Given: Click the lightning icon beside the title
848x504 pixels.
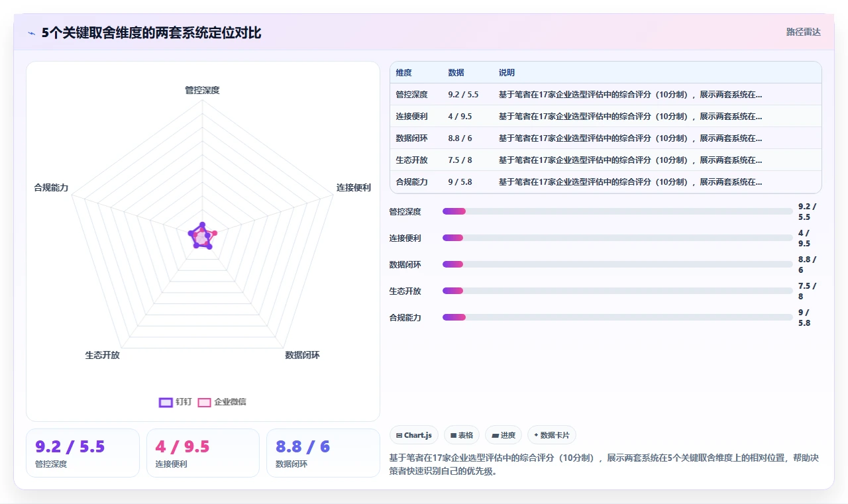Looking at the screenshot, I should [x=31, y=32].
